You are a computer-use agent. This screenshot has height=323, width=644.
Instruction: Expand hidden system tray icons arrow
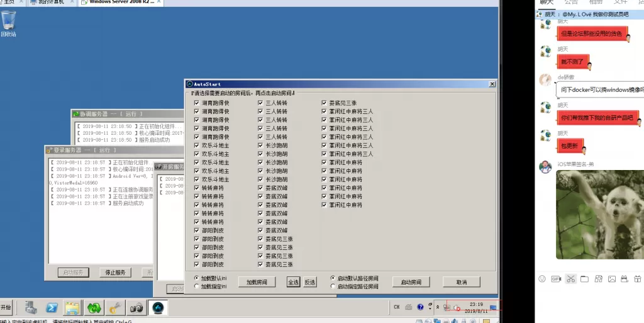point(438,307)
